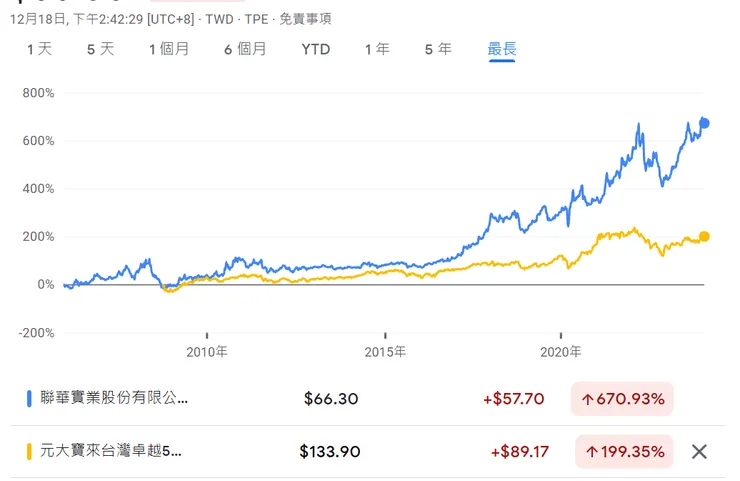Click the $133.90 price value
The width and height of the screenshot is (740, 481).
coord(330,451)
